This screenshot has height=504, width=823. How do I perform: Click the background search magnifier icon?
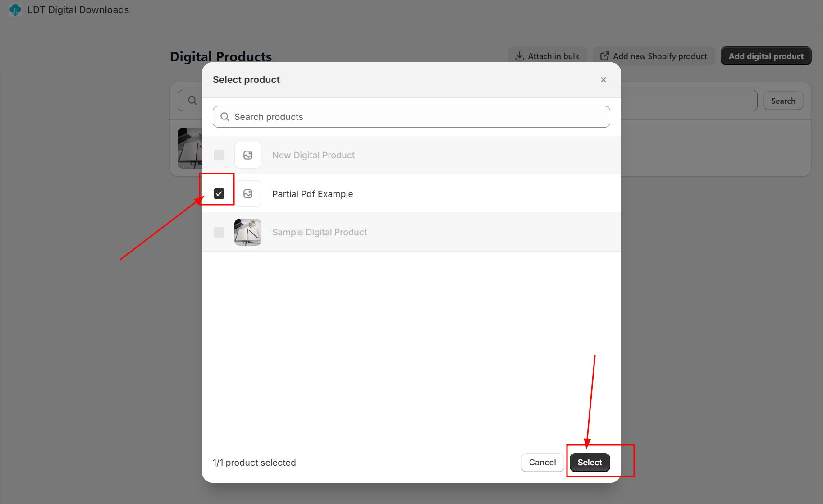(x=192, y=101)
